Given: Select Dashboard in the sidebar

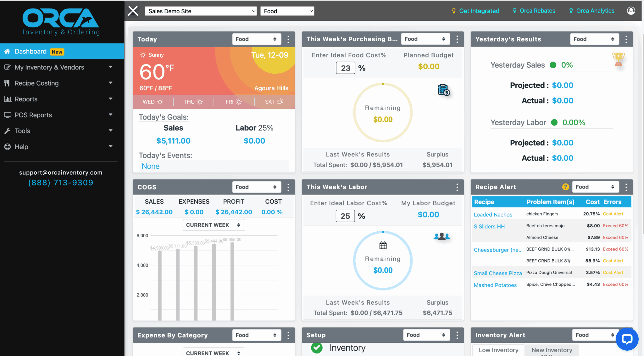Looking at the screenshot, I should click(31, 52).
